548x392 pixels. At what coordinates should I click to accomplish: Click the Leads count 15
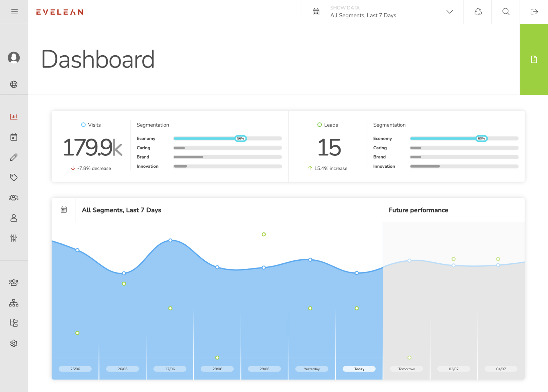(x=329, y=148)
